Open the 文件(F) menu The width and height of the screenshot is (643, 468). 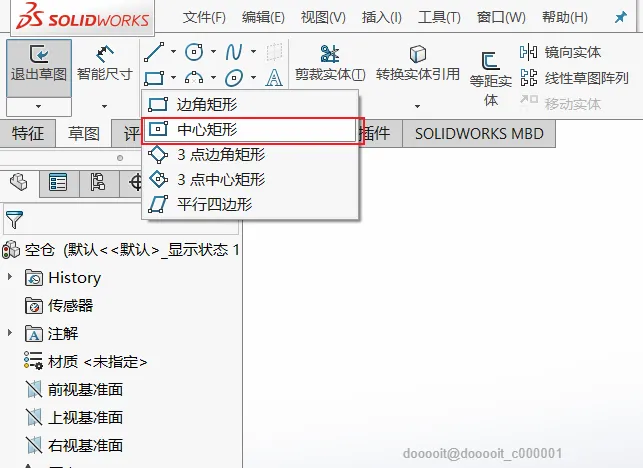pyautogui.click(x=204, y=17)
